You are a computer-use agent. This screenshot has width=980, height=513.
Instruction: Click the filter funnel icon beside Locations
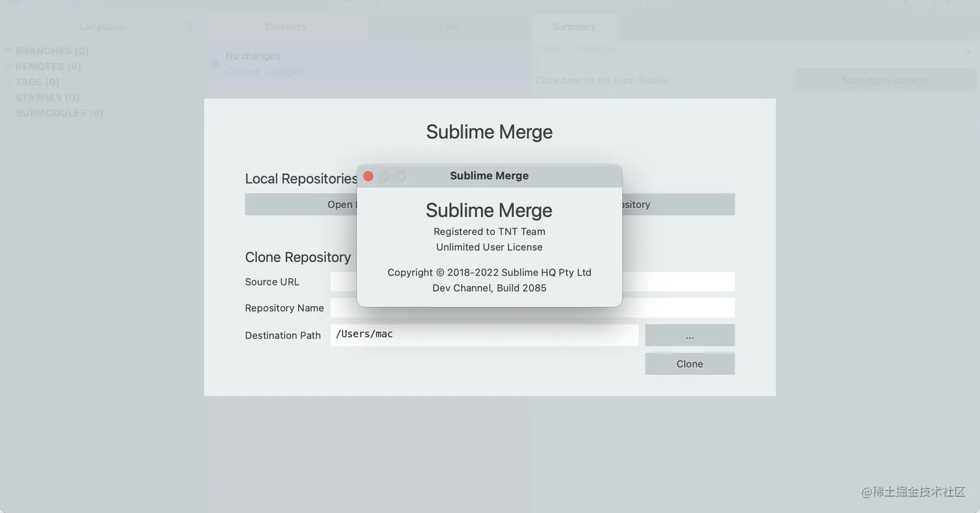click(190, 27)
